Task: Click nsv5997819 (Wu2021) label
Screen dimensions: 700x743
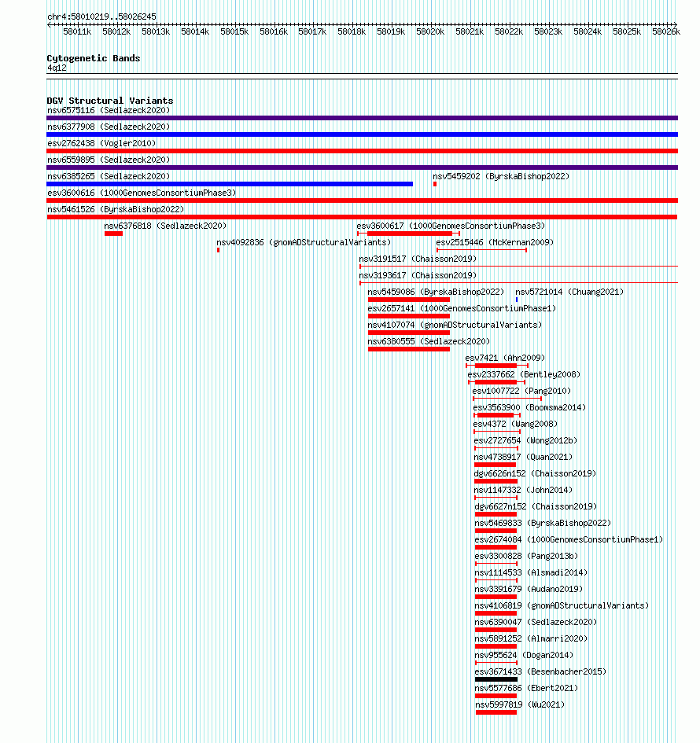Action: pos(521,705)
